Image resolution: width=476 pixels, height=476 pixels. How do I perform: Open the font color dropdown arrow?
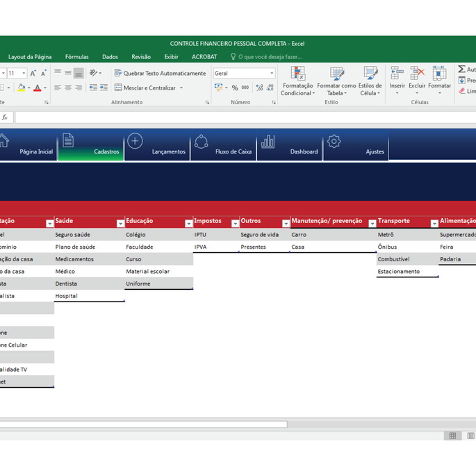[45, 88]
